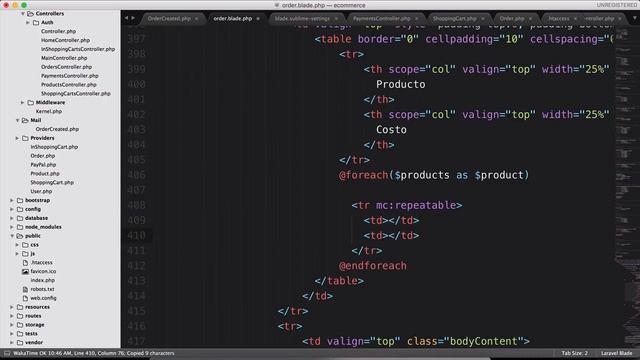The height and width of the screenshot is (360, 640).
Task: Open MainController.php in the sidebar
Action: coord(64,58)
